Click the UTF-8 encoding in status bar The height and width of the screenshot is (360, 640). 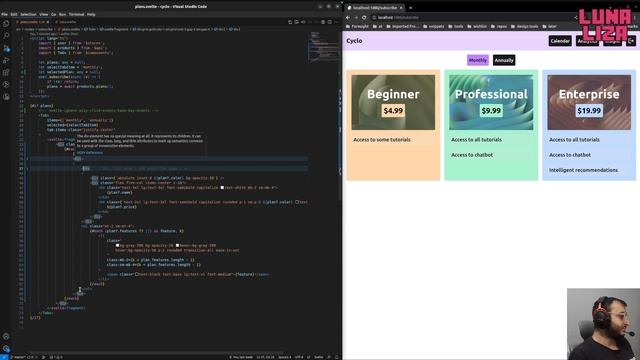pyautogui.click(x=299, y=357)
